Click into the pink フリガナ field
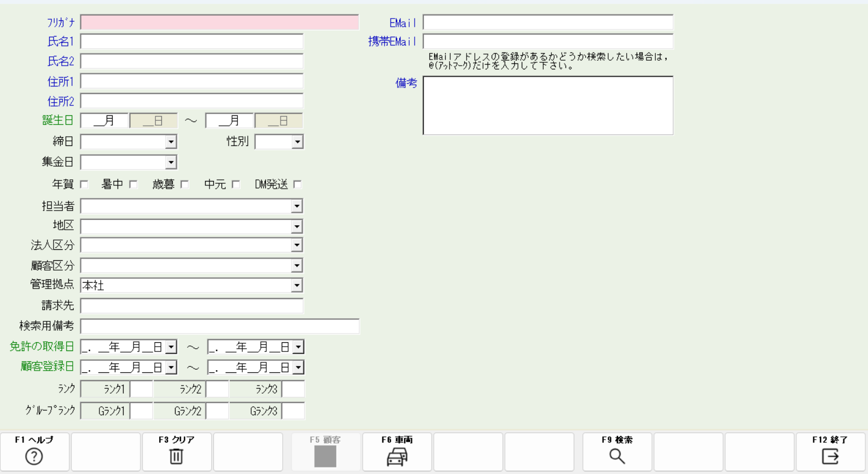Image resolution: width=868 pixels, height=474 pixels. coord(219,22)
